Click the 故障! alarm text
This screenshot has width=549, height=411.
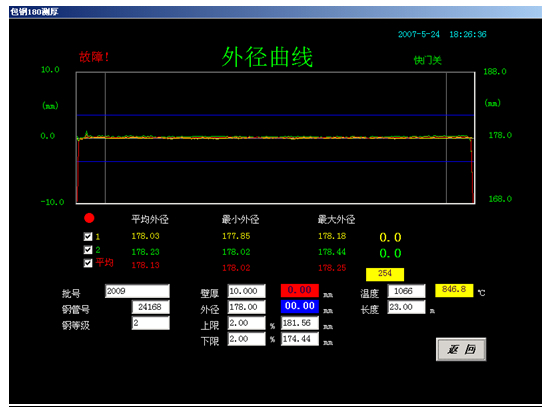[94, 57]
